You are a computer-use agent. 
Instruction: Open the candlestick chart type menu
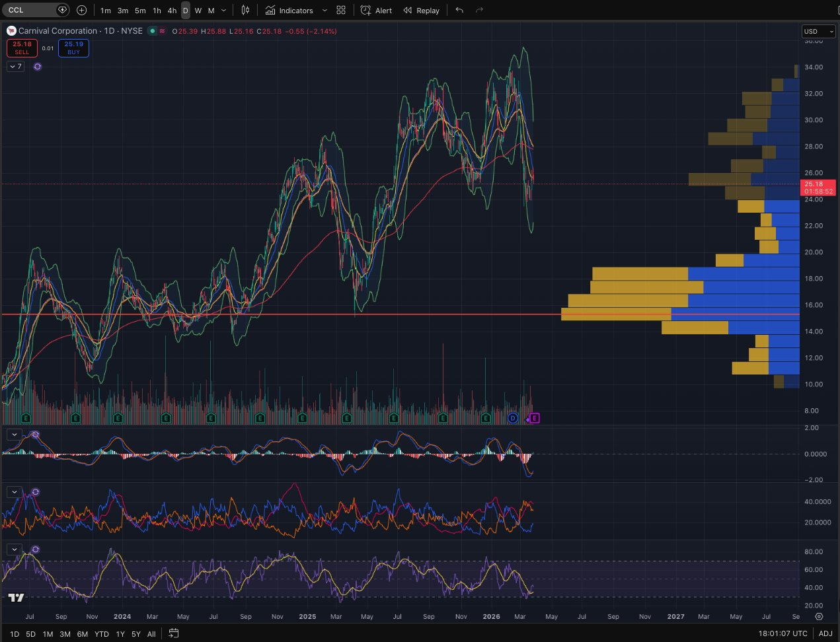click(x=245, y=10)
